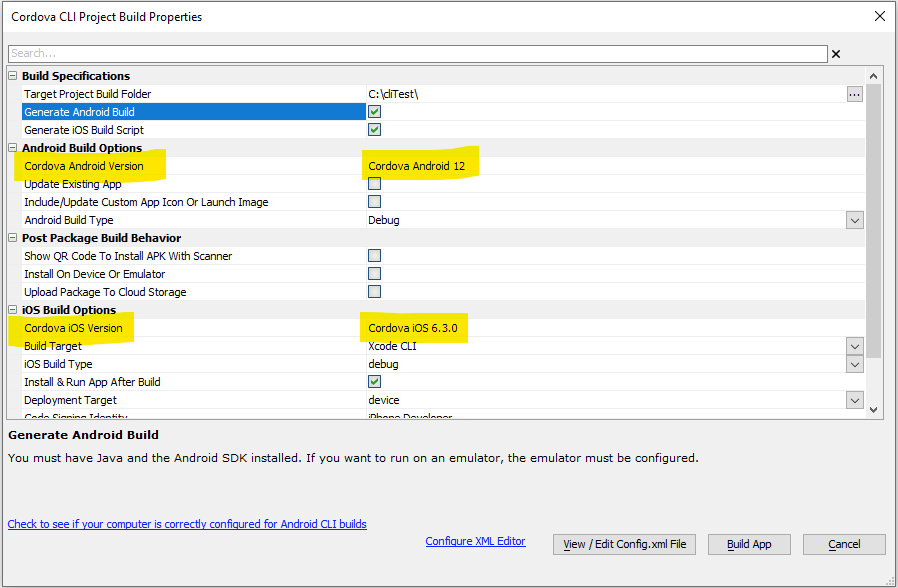Tick Upload Package To Cloud Storage
Image resolution: width=898 pixels, height=588 pixels.
tap(375, 291)
